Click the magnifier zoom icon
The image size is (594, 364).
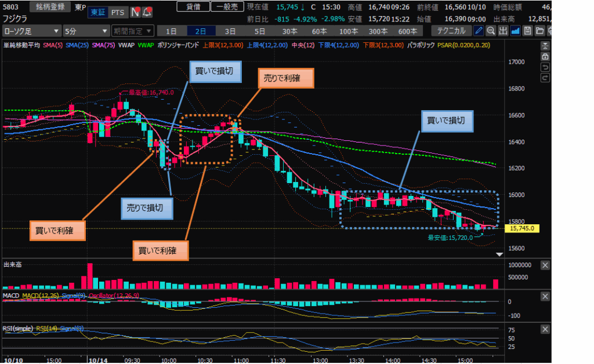coord(491,31)
